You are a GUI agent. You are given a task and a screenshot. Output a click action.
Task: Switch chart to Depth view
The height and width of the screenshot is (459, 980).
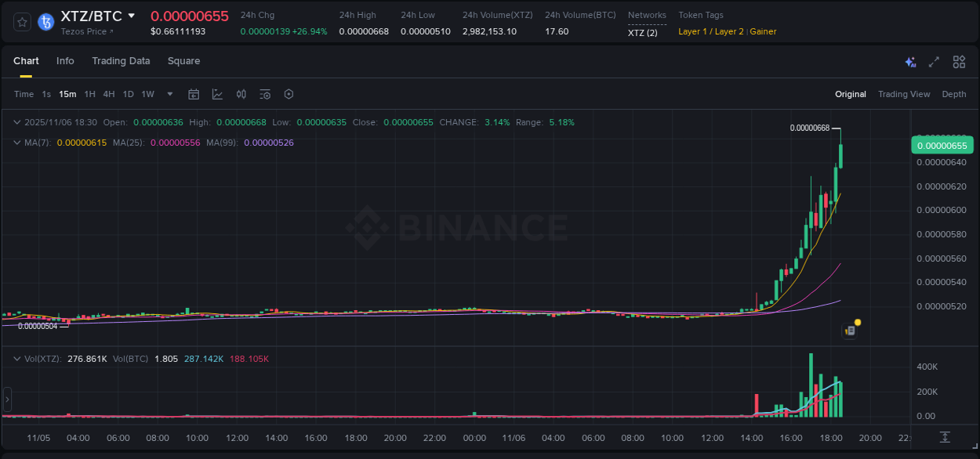click(954, 94)
